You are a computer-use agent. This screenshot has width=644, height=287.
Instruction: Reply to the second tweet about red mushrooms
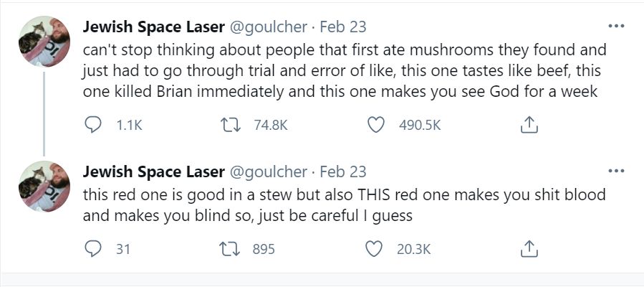(93, 249)
